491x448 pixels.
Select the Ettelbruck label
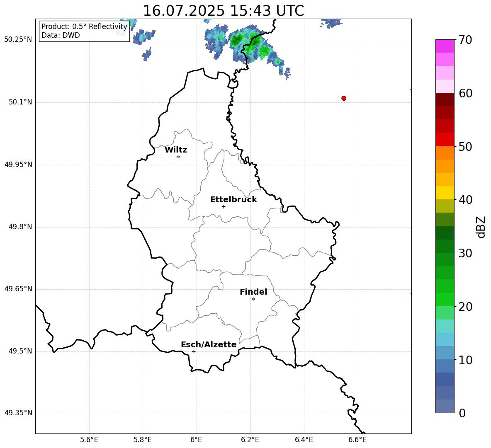click(233, 200)
